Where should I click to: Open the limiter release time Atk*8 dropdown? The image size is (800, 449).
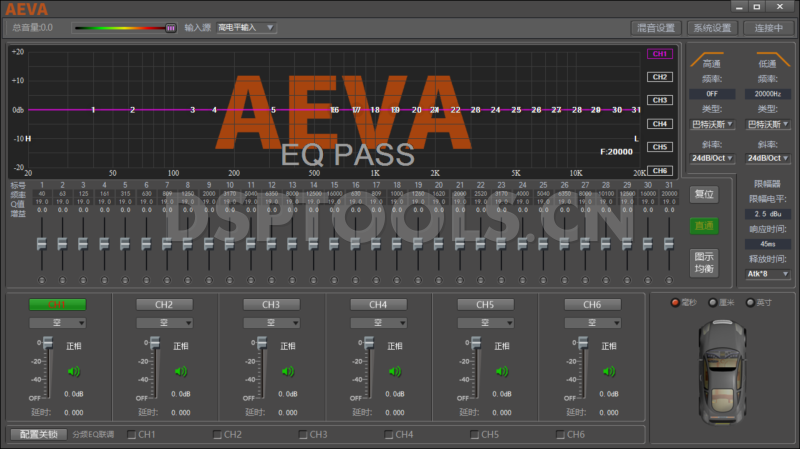coord(768,274)
